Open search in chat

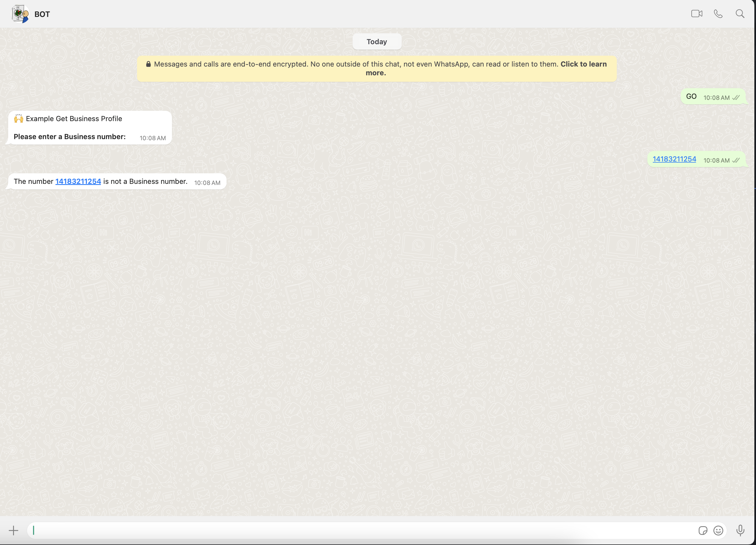pyautogui.click(x=740, y=14)
